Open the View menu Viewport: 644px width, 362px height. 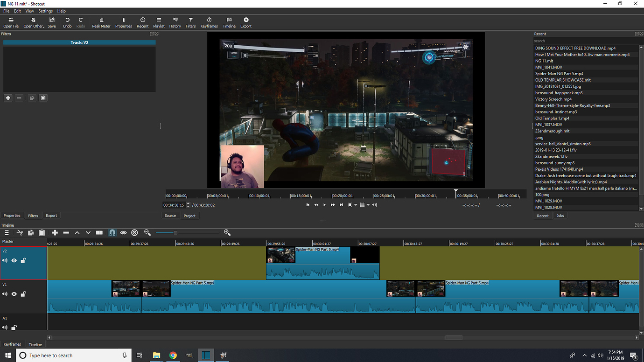tap(29, 11)
